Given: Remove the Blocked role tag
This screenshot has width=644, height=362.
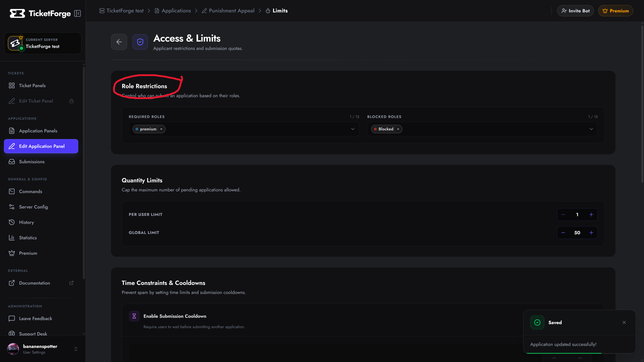Looking at the screenshot, I should coord(398,129).
